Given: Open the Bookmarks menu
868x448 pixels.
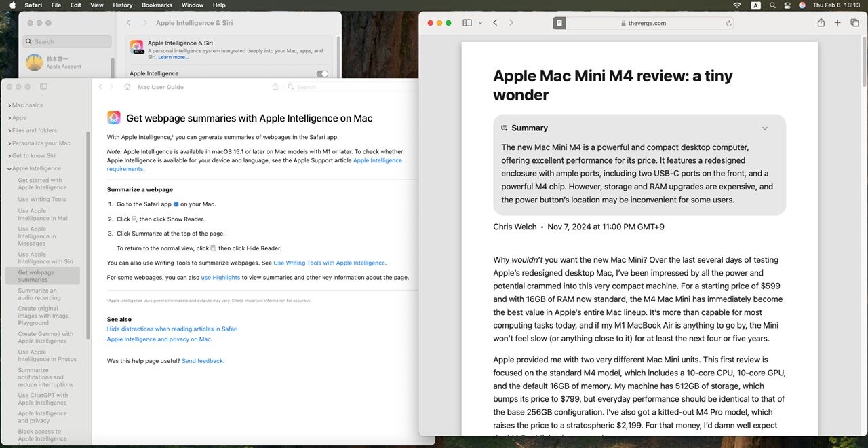Looking at the screenshot, I should [x=157, y=5].
